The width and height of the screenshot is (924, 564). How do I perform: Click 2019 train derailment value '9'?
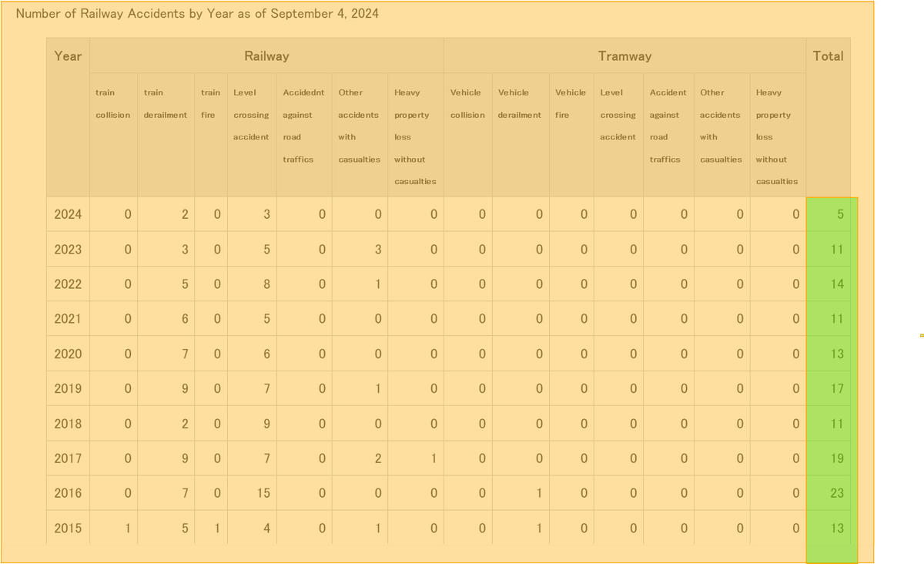point(185,389)
